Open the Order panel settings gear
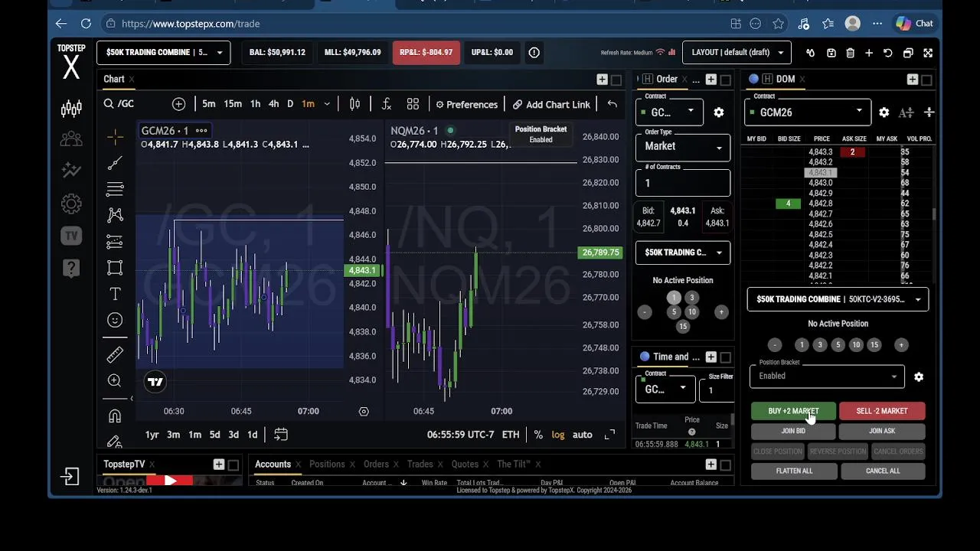 [x=719, y=112]
